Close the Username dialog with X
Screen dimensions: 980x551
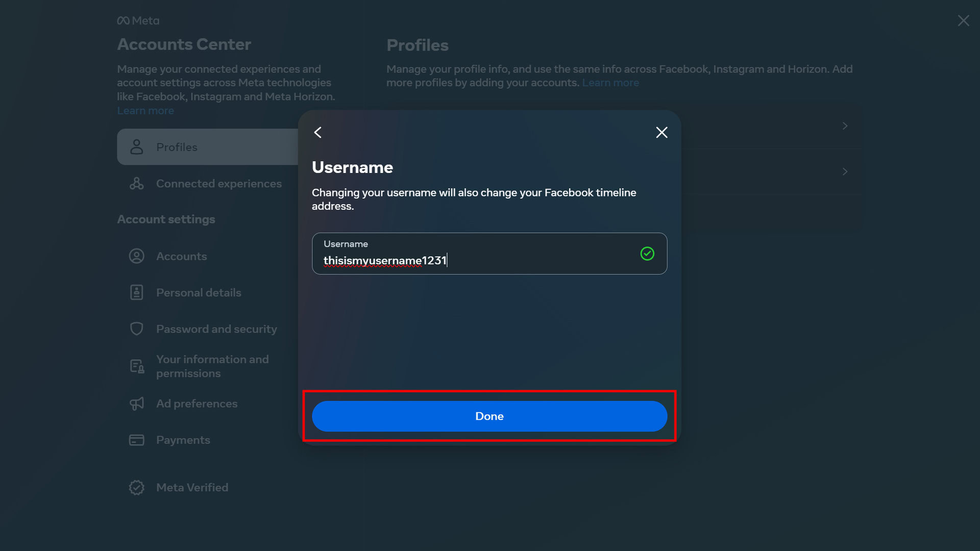pos(661,133)
